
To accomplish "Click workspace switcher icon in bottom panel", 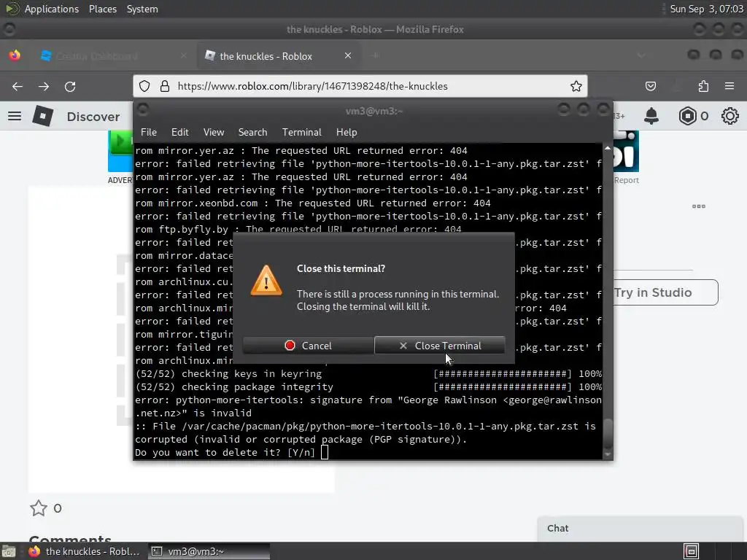I will click(x=692, y=551).
